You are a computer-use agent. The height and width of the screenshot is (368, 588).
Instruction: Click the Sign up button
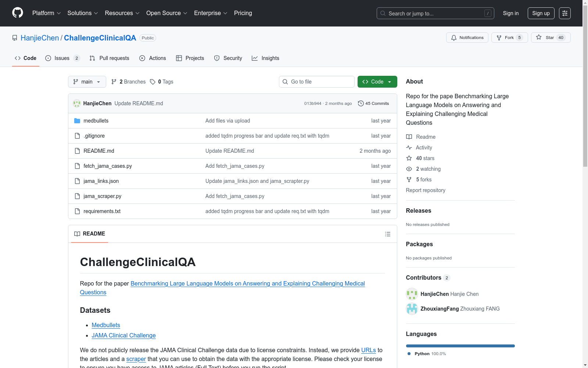[541, 13]
